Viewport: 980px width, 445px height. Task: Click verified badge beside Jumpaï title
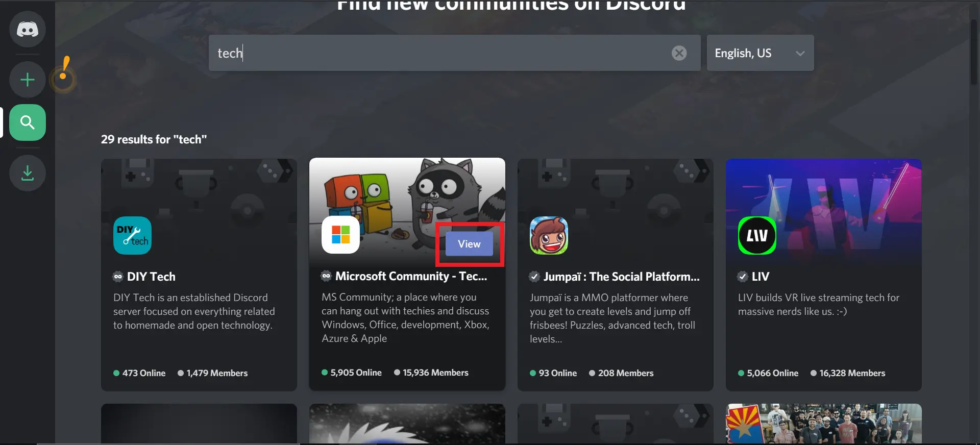point(534,277)
